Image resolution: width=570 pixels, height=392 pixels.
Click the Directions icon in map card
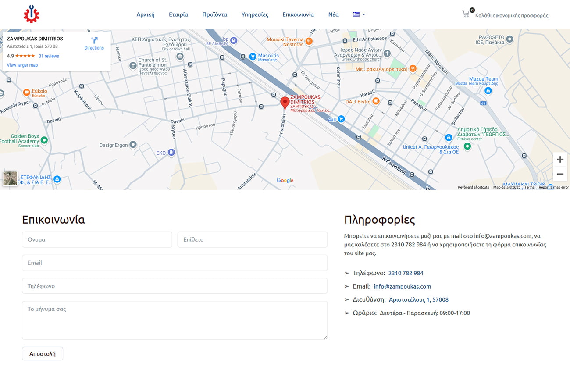pos(94,40)
